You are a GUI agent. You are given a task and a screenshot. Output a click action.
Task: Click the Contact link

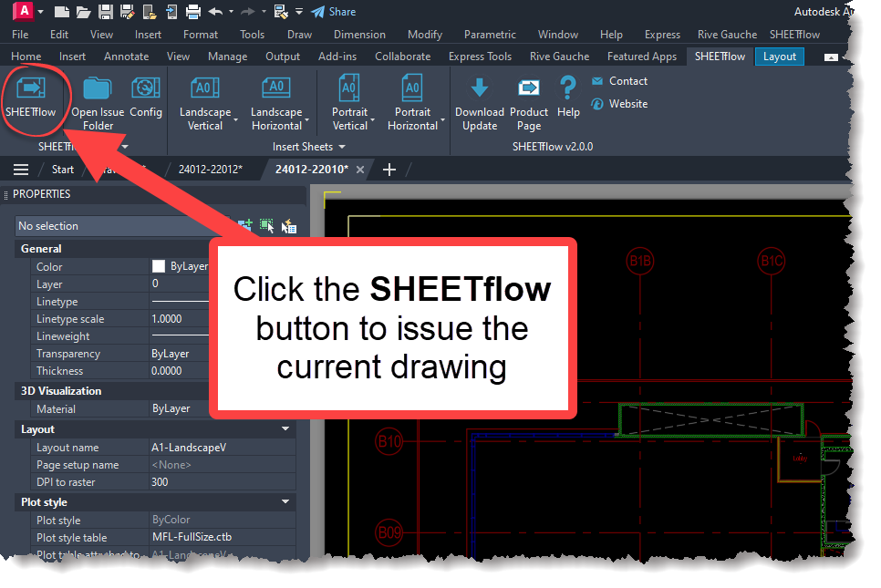(x=627, y=81)
